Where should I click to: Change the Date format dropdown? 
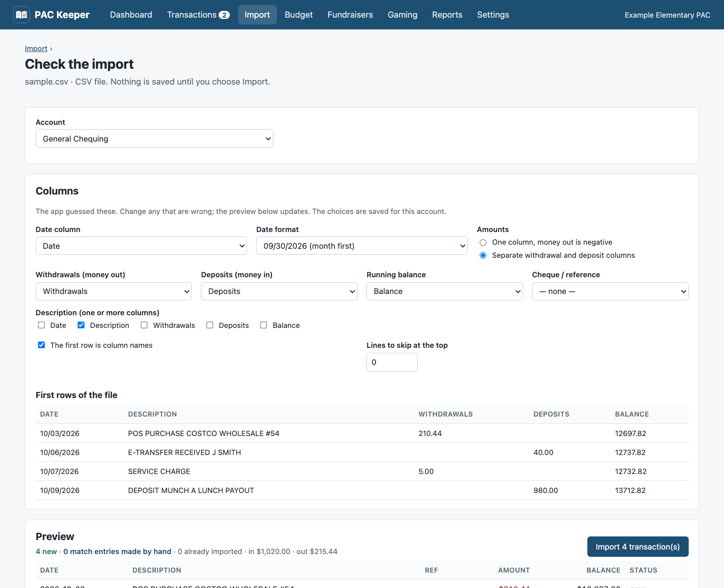point(362,246)
